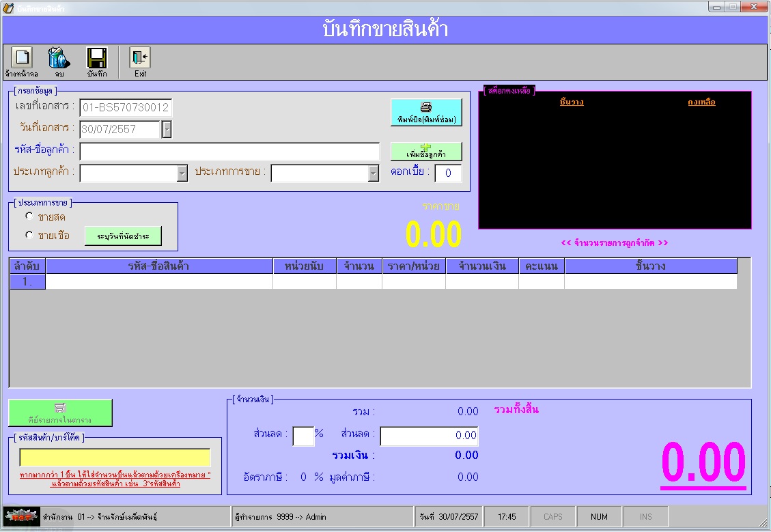The height and width of the screenshot is (532, 771).
Task: Click the document date field 30/07/2557
Action: click(120, 129)
